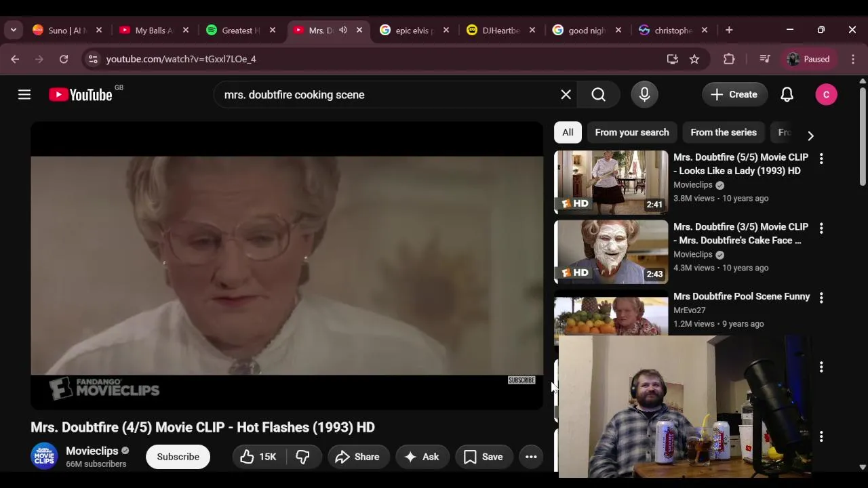
Task: Click the video player frame
Action: click(287, 266)
